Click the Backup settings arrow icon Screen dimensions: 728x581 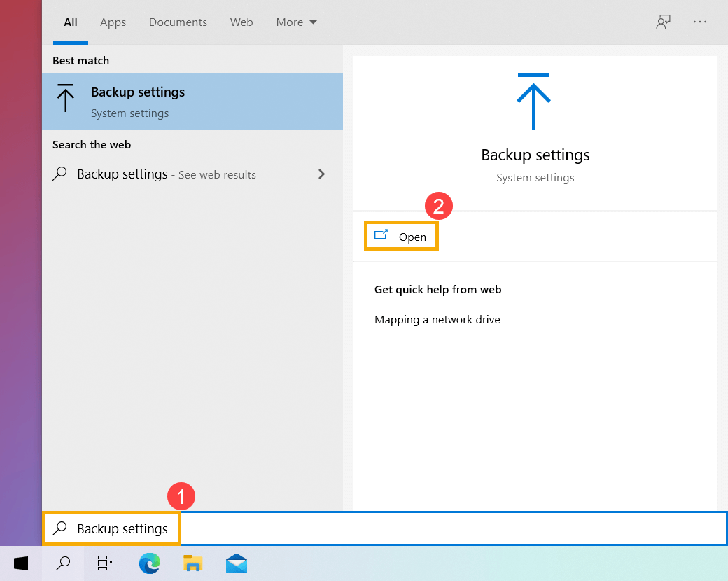533,101
